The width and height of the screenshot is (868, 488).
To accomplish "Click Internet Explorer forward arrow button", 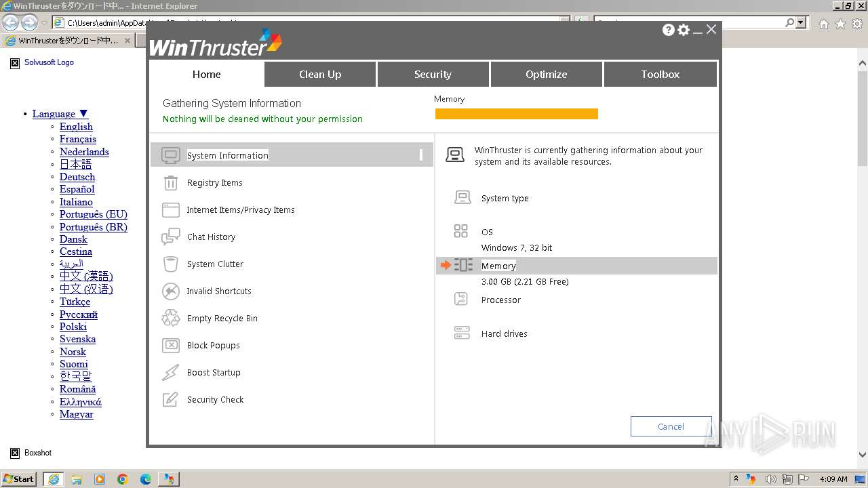I will [29, 23].
